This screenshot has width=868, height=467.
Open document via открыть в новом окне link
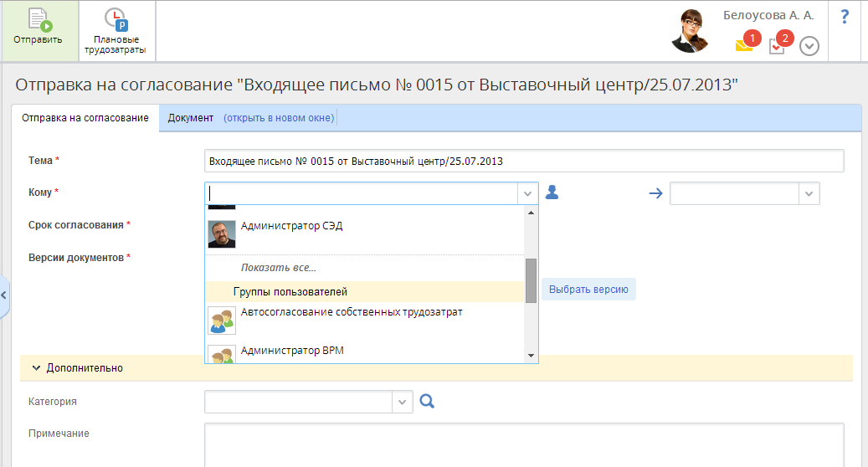click(279, 118)
